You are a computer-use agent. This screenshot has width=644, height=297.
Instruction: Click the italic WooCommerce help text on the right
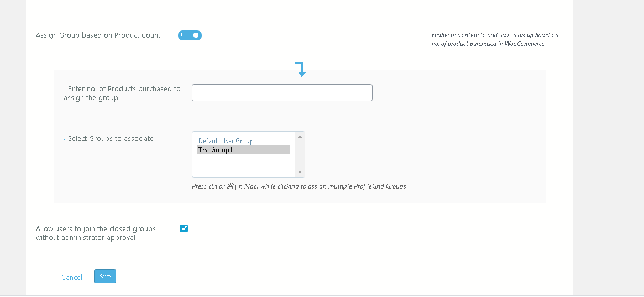[x=494, y=39]
